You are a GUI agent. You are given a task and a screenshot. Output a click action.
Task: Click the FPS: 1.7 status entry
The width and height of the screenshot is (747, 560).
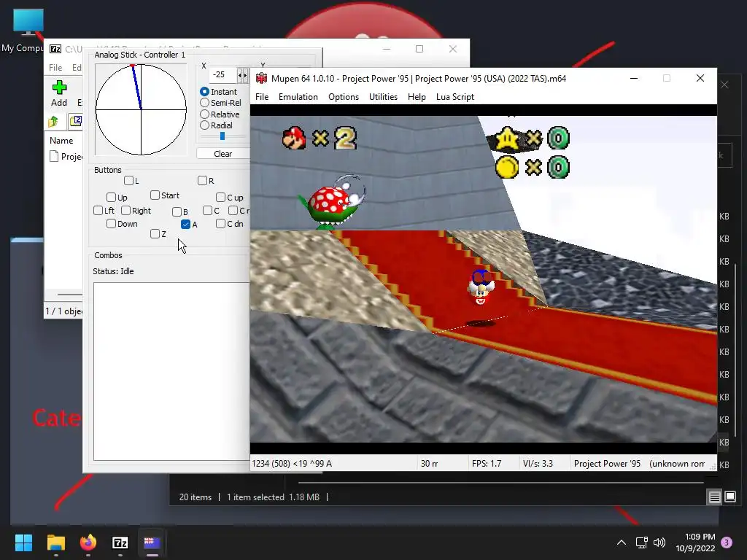click(x=487, y=463)
